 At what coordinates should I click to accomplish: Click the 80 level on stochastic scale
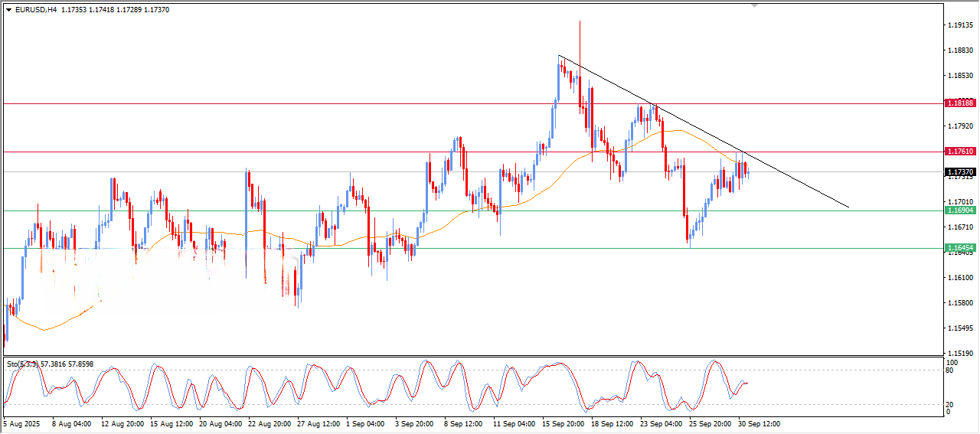coord(952,370)
